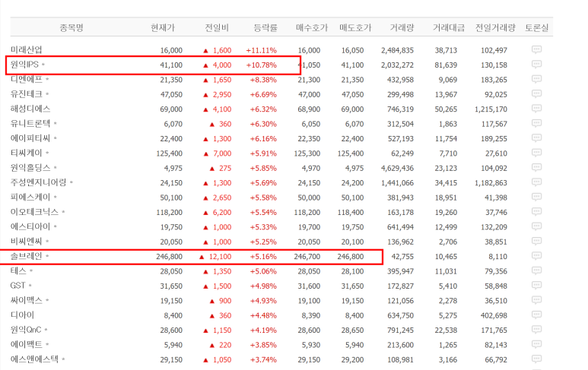Click the 종목명 column header
Screen dimensions: 588x370
pos(72,27)
